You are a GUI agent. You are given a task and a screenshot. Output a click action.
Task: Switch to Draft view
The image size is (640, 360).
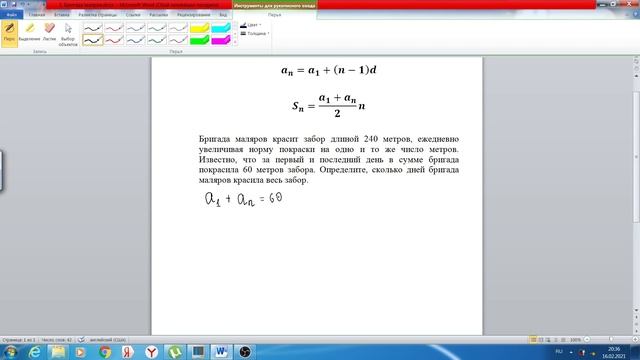pos(563,340)
